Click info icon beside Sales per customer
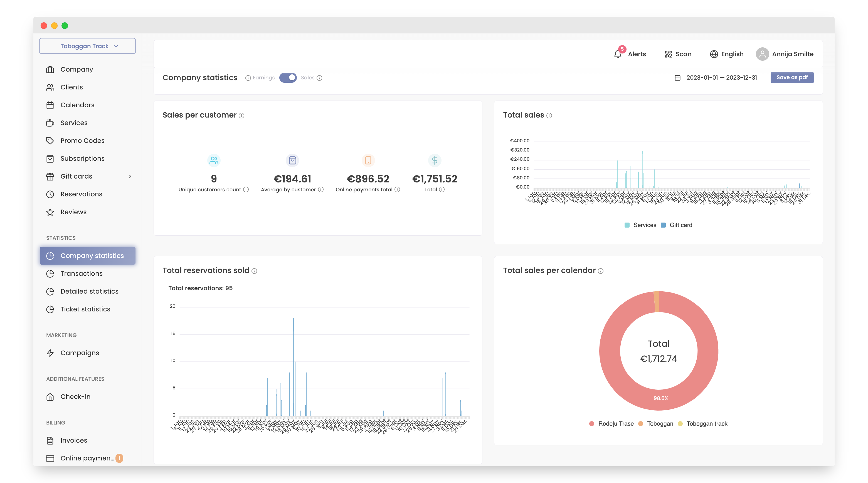 (x=241, y=116)
